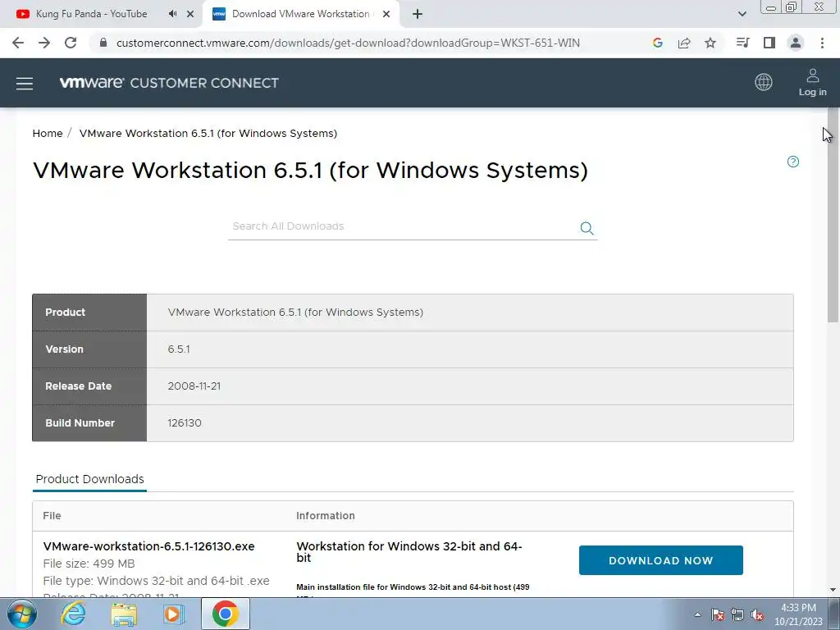Screen dimensions: 840x630
Task: Go back to the previous page
Action: point(18,43)
